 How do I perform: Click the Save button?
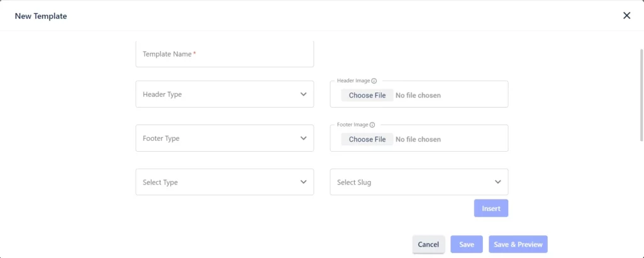tap(467, 244)
